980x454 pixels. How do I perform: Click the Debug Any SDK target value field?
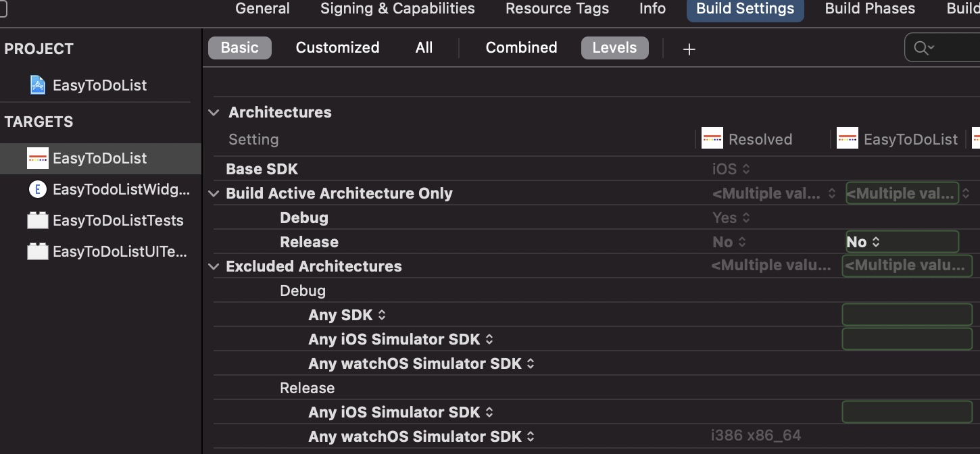click(907, 315)
